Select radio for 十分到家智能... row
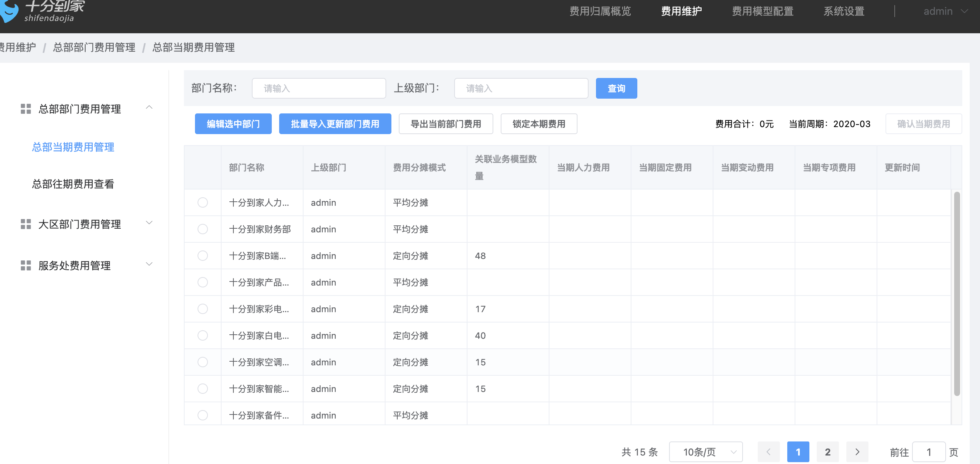The height and width of the screenshot is (464, 980). pyautogui.click(x=203, y=389)
